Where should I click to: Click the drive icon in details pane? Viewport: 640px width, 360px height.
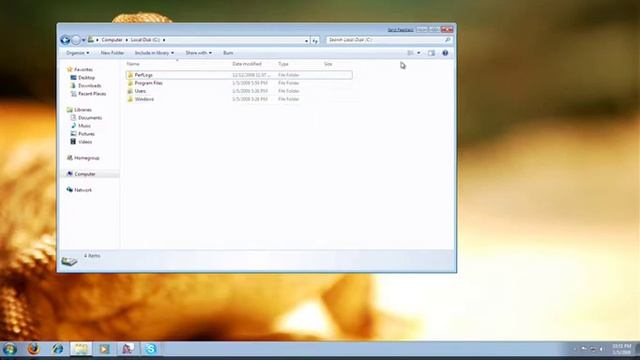pyautogui.click(x=69, y=261)
